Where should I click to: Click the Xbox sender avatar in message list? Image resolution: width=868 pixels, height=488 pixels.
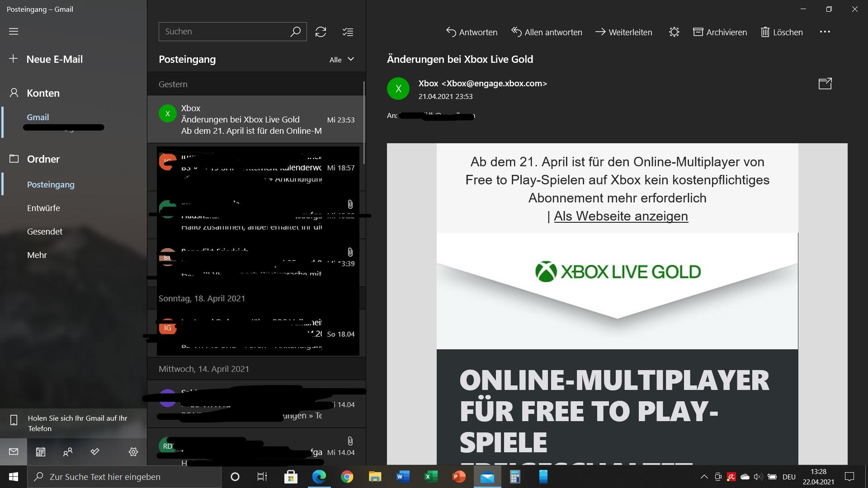pos(168,113)
